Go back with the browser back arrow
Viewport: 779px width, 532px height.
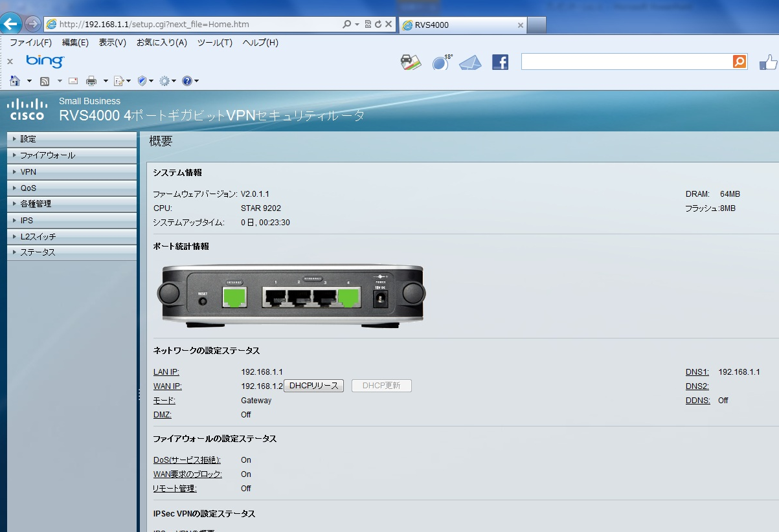(x=11, y=24)
